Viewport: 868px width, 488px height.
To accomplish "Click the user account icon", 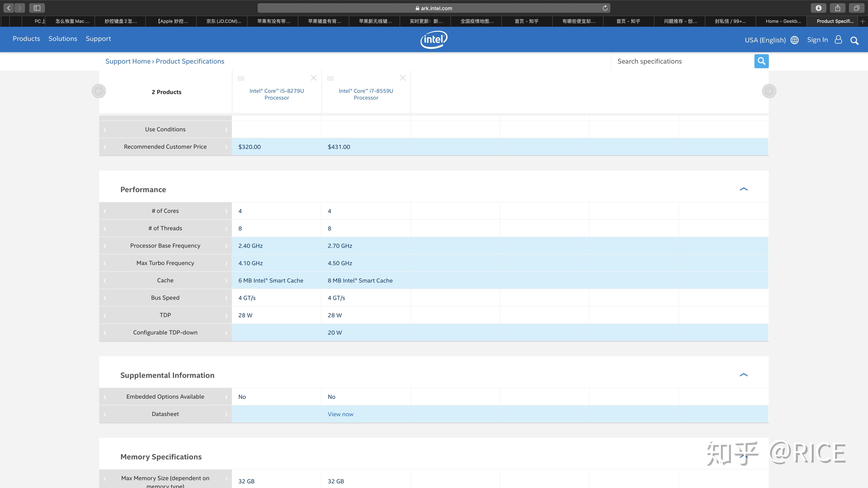I will pyautogui.click(x=838, y=40).
